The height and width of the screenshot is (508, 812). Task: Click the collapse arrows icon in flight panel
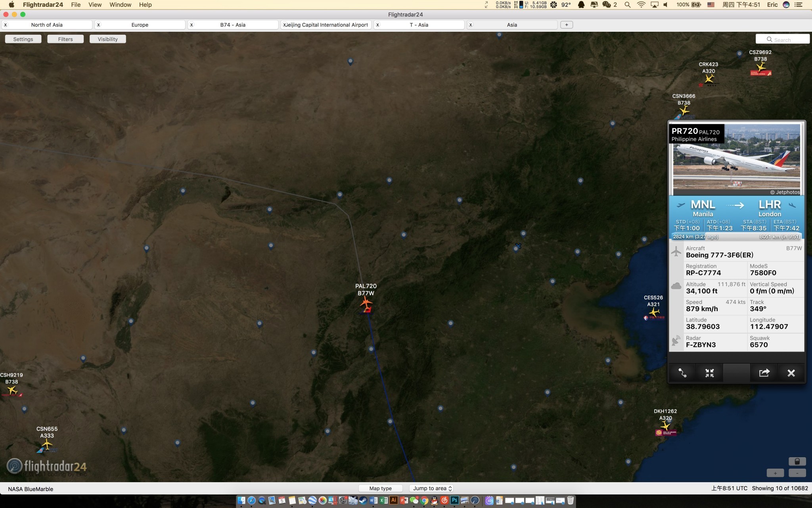pos(709,373)
